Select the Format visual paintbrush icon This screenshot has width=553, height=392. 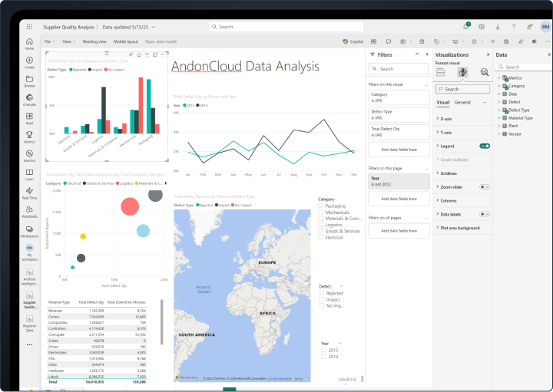[x=462, y=72]
